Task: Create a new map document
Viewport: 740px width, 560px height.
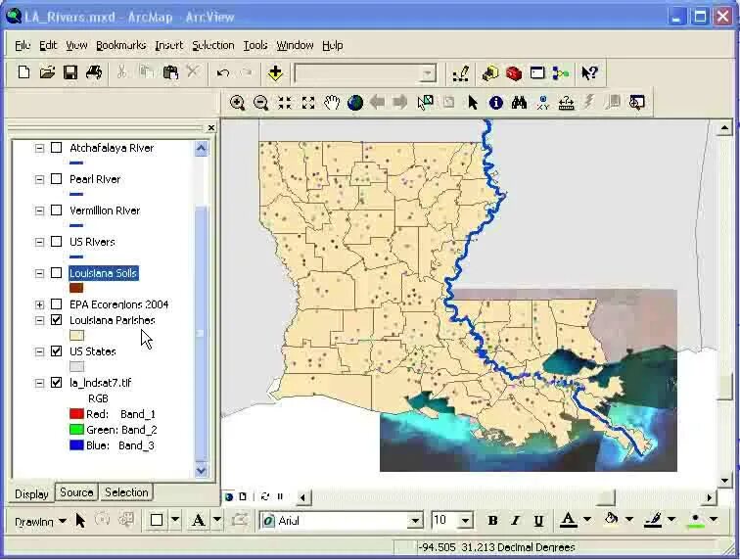Action: pos(24,72)
